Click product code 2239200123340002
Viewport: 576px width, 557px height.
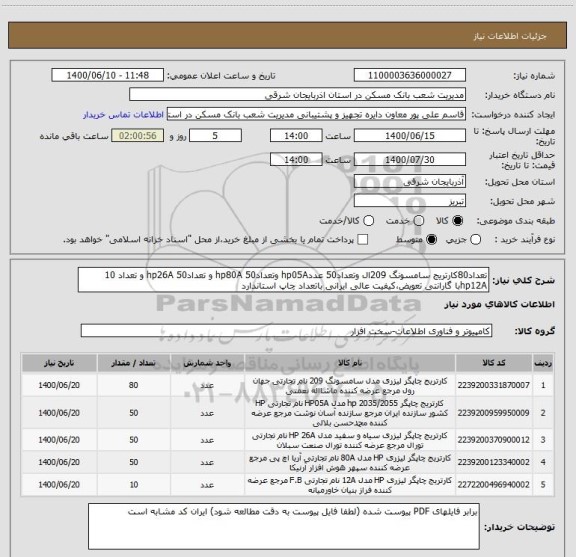click(x=494, y=462)
